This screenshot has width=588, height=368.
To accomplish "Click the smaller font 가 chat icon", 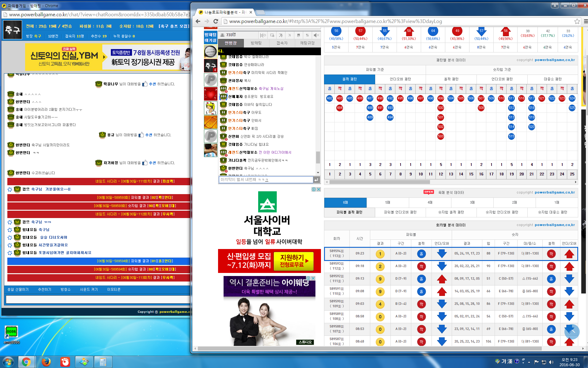I will coord(289,35).
